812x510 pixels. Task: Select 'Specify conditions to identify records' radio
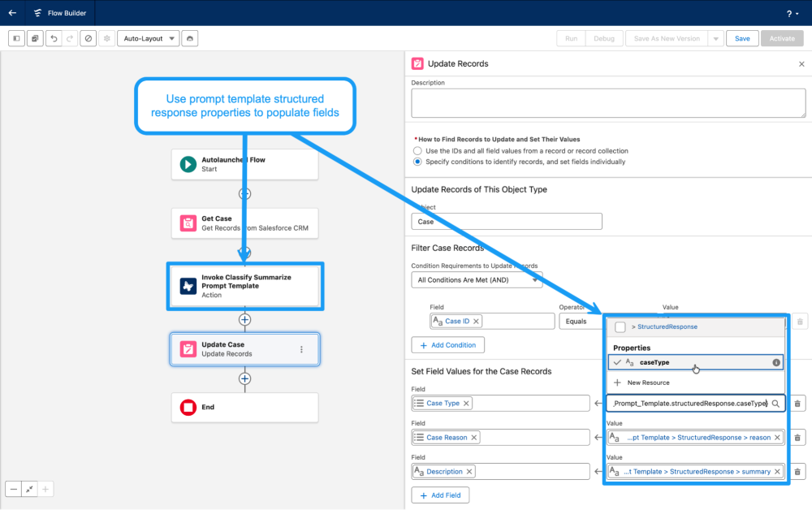(x=417, y=161)
